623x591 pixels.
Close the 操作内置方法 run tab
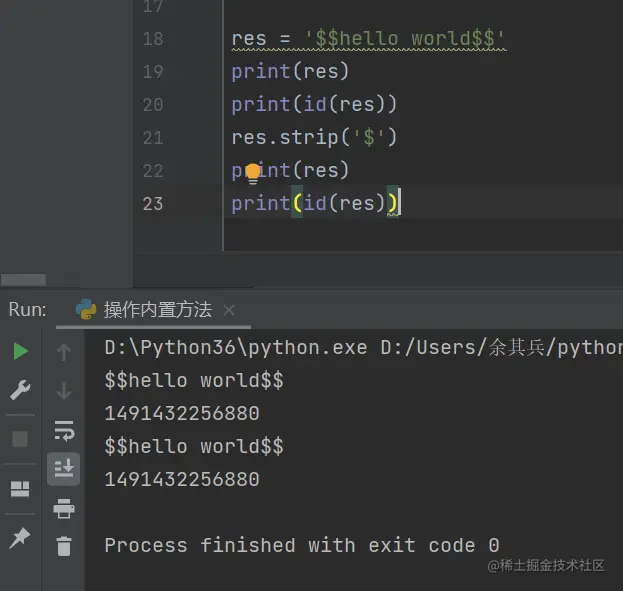click(x=229, y=310)
